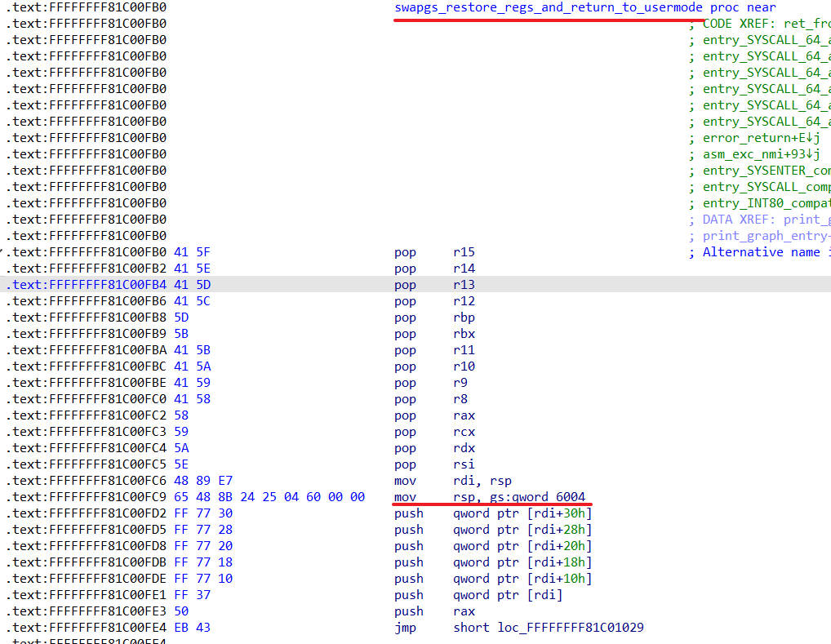Jump to loc_FFFFFFFF81C01029 jump target
831x644 pixels.
point(571,628)
